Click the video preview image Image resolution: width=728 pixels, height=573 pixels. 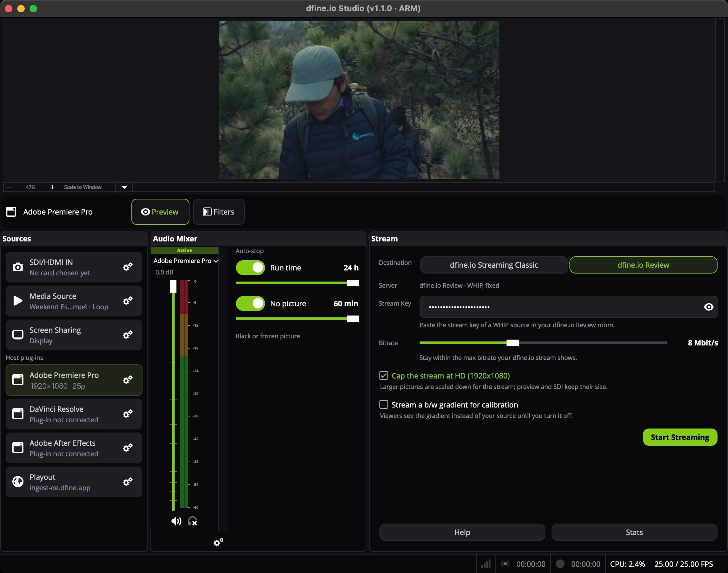click(359, 100)
